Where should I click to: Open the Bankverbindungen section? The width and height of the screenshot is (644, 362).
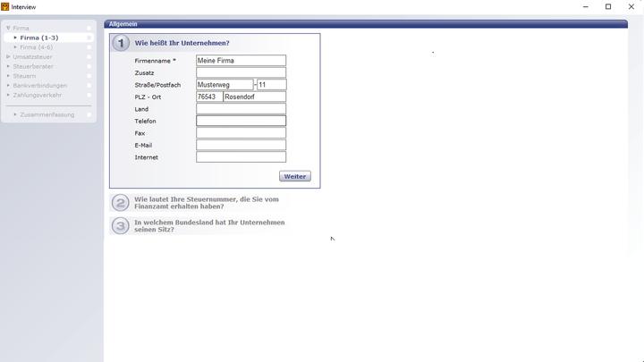point(40,86)
